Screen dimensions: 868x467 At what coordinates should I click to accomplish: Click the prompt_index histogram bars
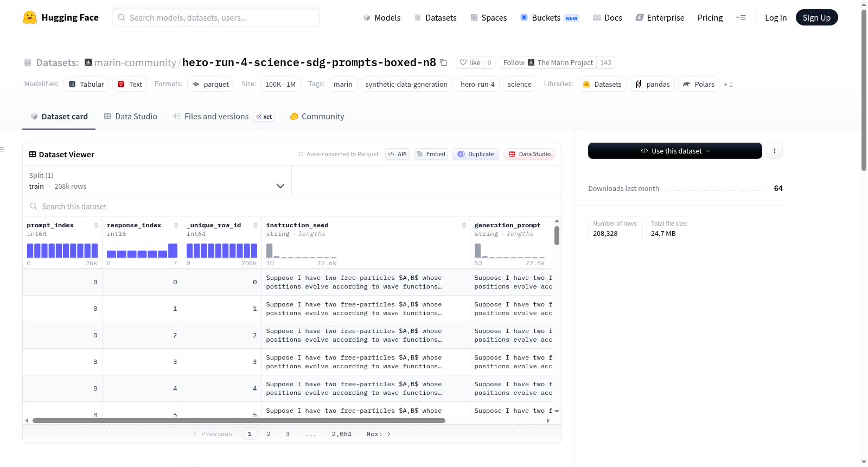(x=62, y=250)
